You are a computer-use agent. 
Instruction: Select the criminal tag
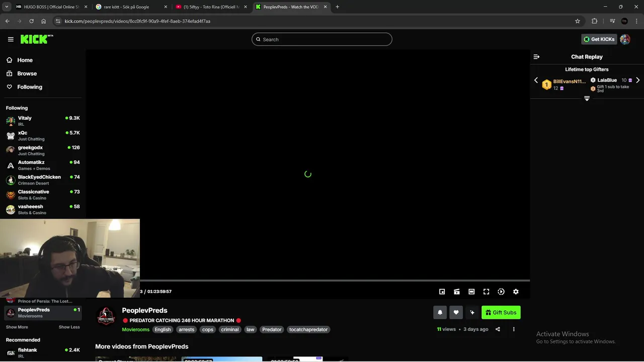tap(229, 329)
